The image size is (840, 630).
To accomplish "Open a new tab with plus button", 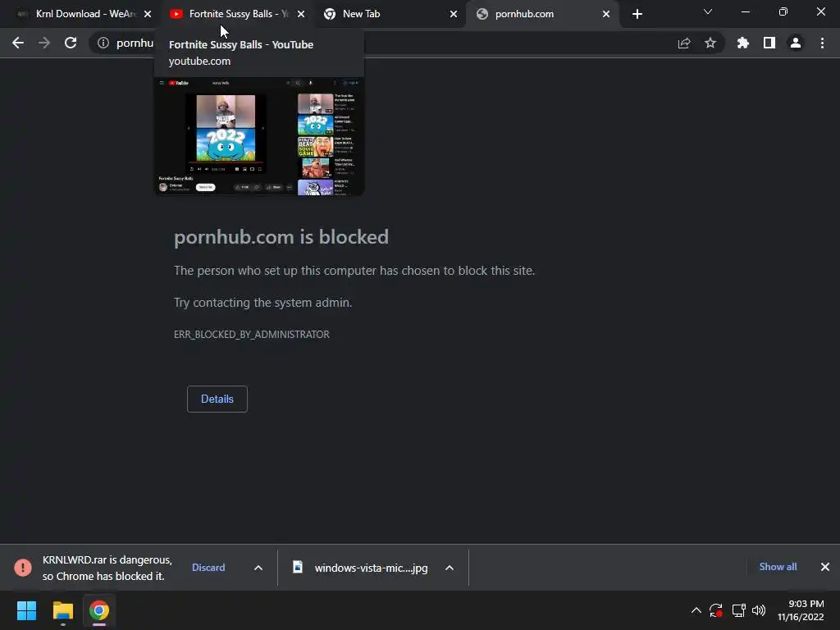I will point(637,14).
